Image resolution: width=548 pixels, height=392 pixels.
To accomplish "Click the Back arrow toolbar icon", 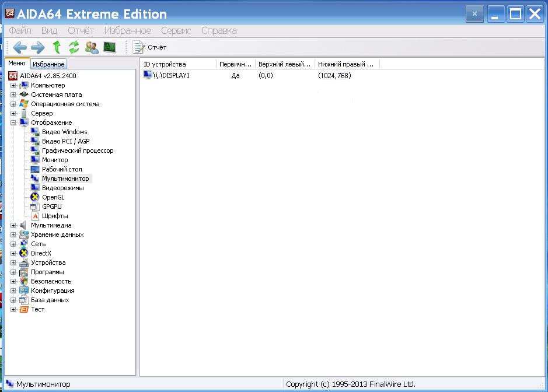I will click(x=20, y=47).
